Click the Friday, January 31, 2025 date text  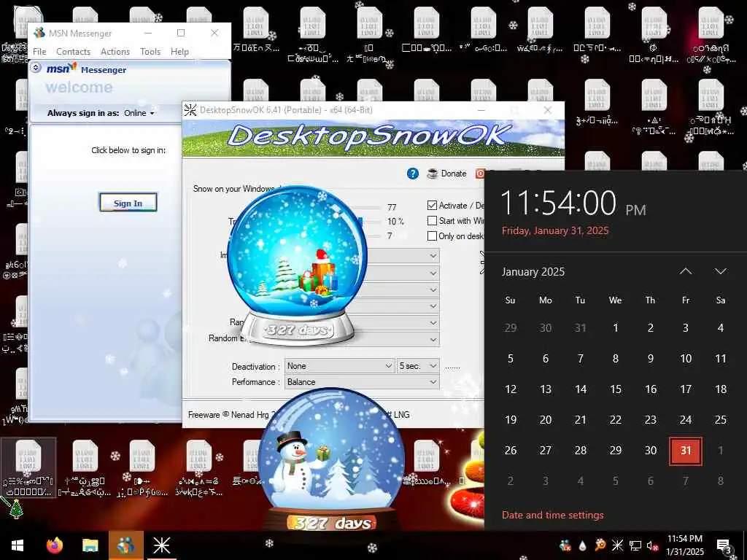pyautogui.click(x=555, y=230)
